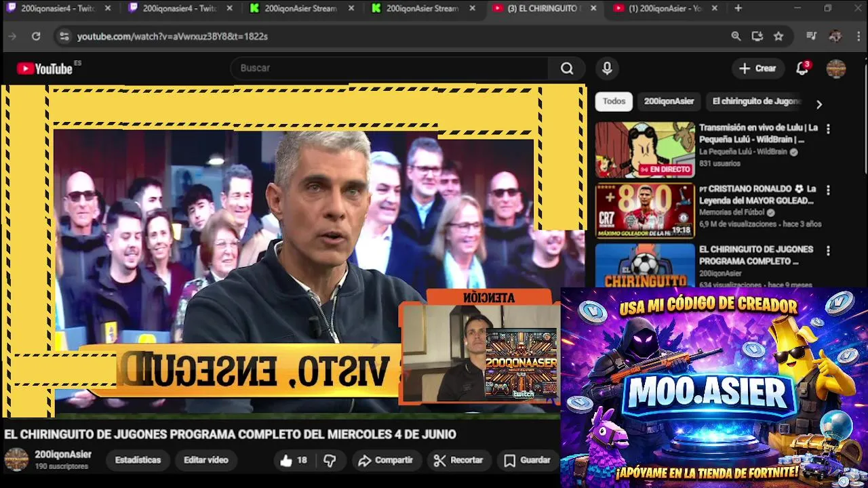868x488 pixels.
Task: Clip the video with Recortar
Action: (x=458, y=460)
